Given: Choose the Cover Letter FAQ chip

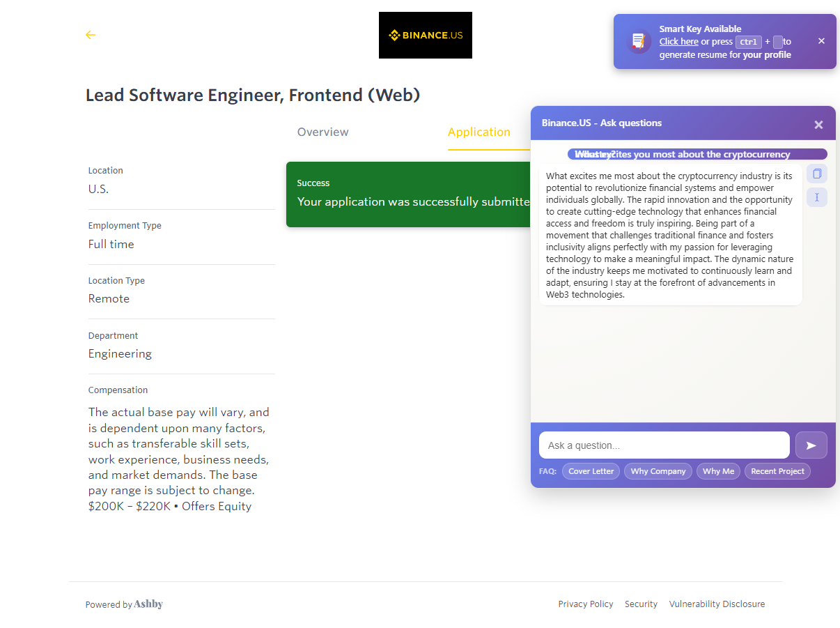Looking at the screenshot, I should (x=591, y=471).
